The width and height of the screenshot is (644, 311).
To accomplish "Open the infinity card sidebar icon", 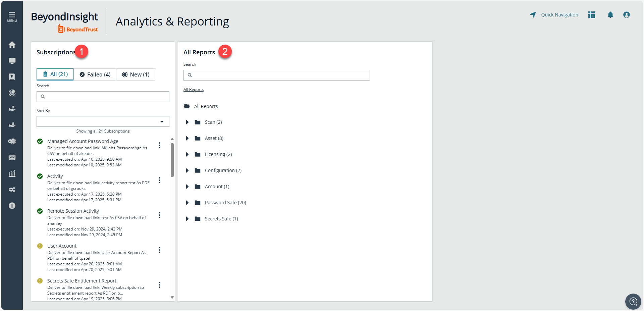I will click(x=12, y=157).
